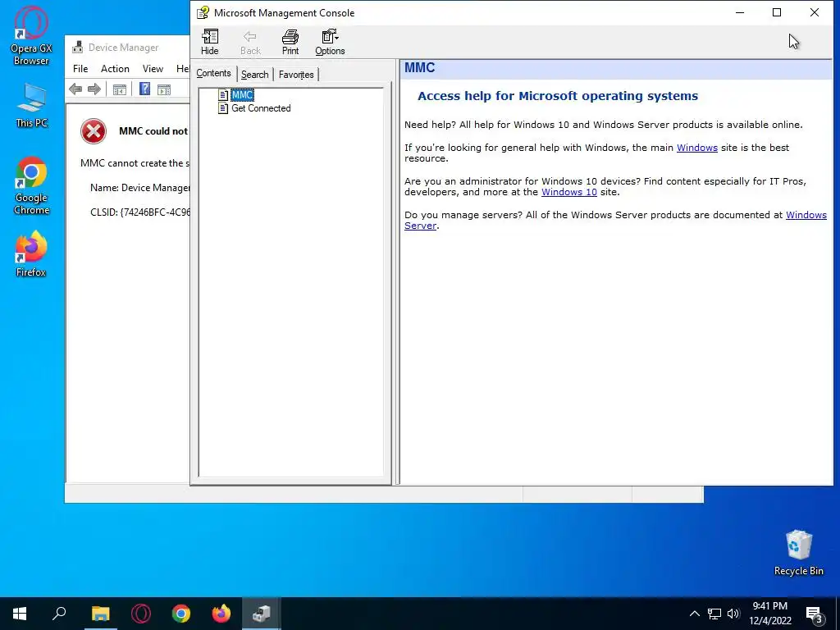Open the Windows Start menu

[x=20, y=614]
